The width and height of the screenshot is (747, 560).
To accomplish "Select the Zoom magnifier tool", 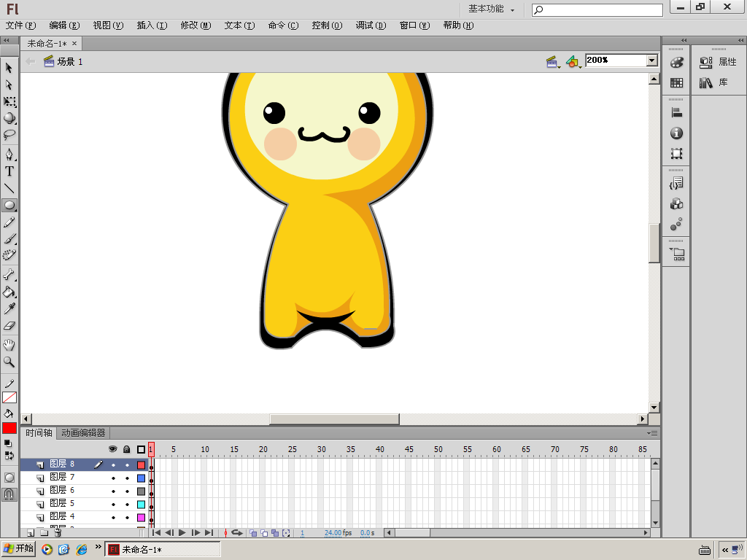I will 9,362.
